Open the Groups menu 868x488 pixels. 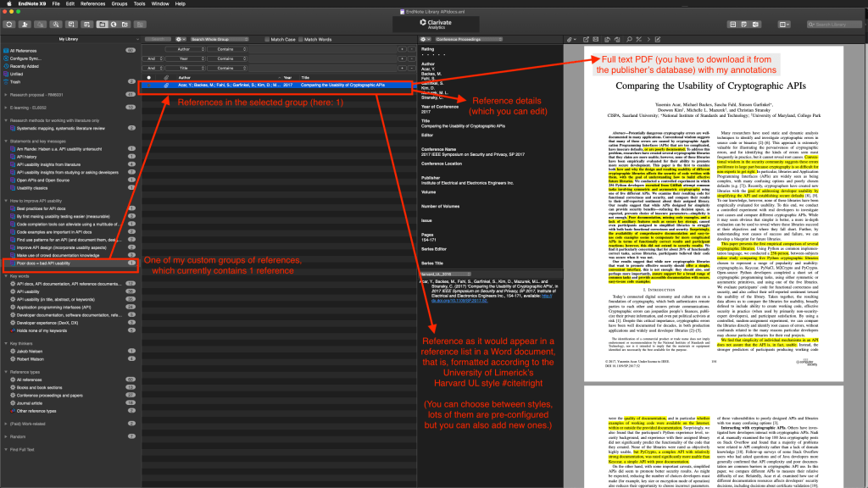[118, 3]
